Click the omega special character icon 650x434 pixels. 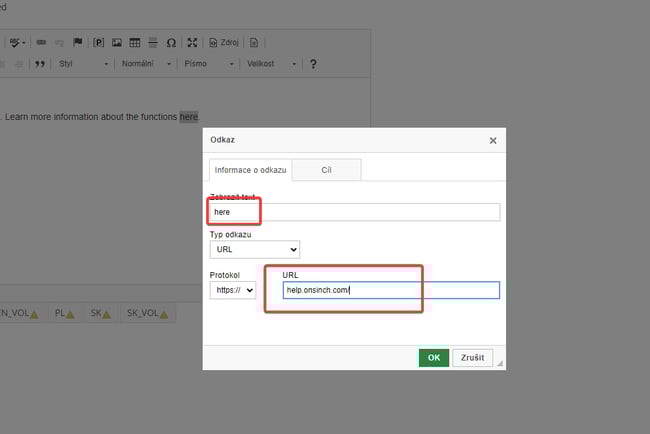pos(171,42)
